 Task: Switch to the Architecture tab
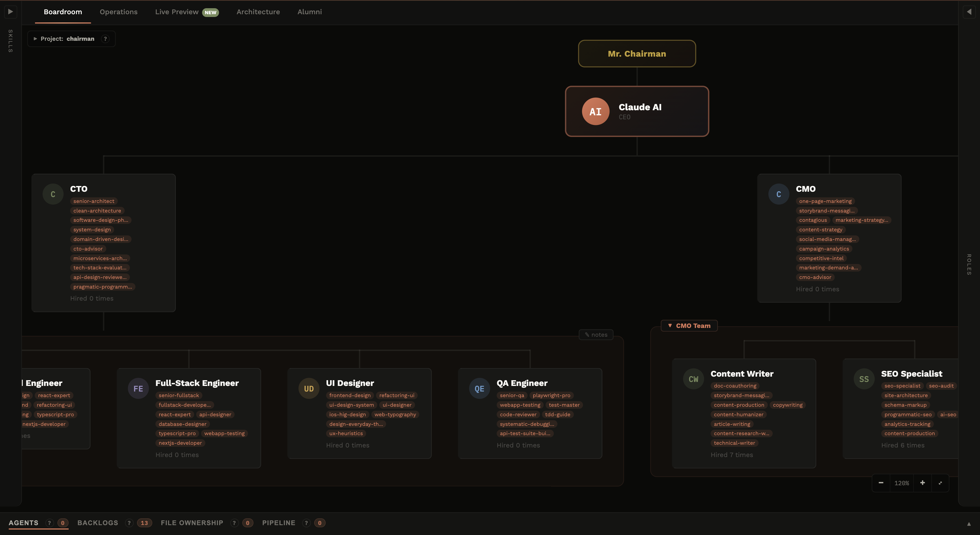(258, 12)
